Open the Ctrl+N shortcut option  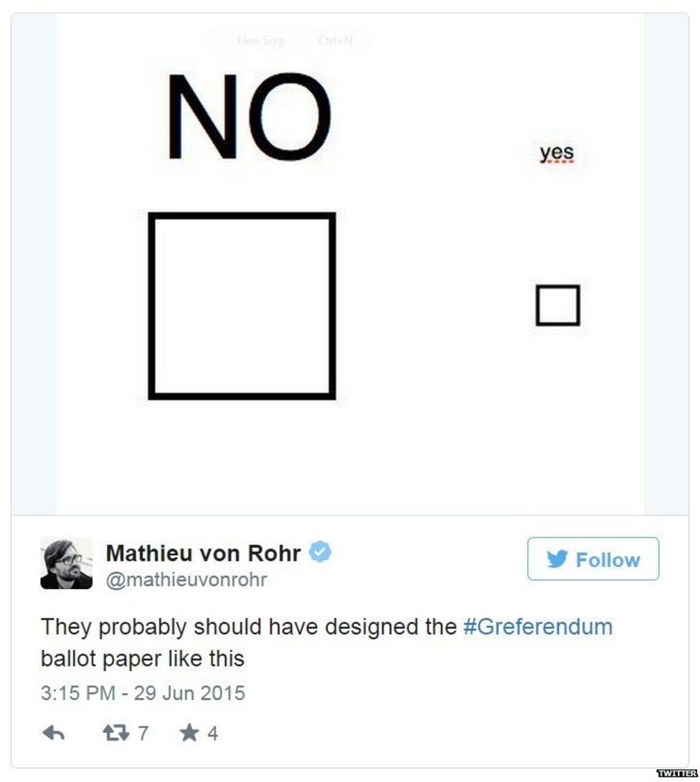point(334,41)
